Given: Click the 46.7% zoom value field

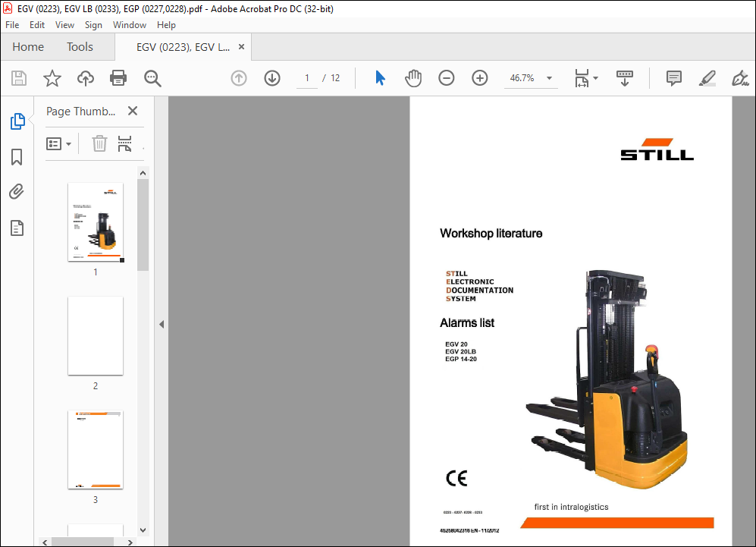Looking at the screenshot, I should (x=522, y=78).
